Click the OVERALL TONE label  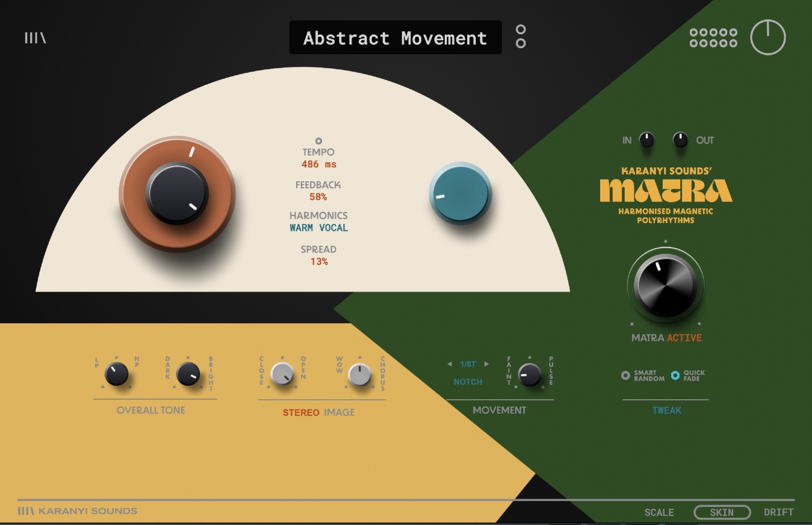[151, 410]
